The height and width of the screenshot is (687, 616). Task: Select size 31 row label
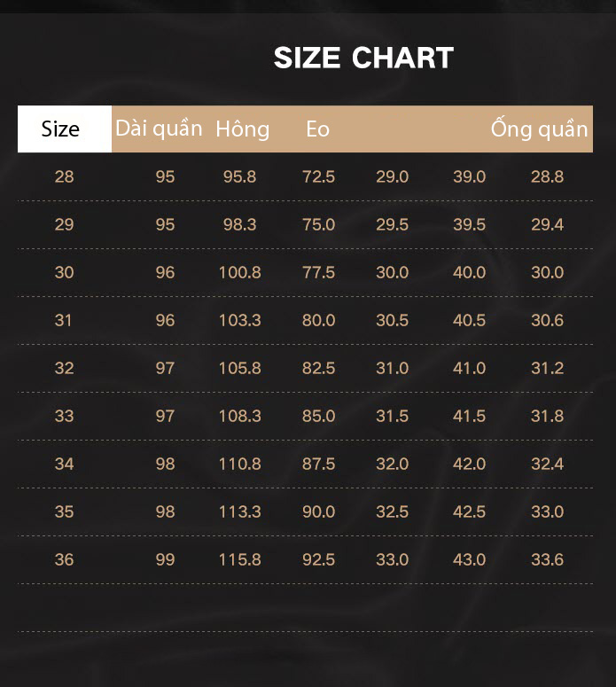tap(63, 320)
